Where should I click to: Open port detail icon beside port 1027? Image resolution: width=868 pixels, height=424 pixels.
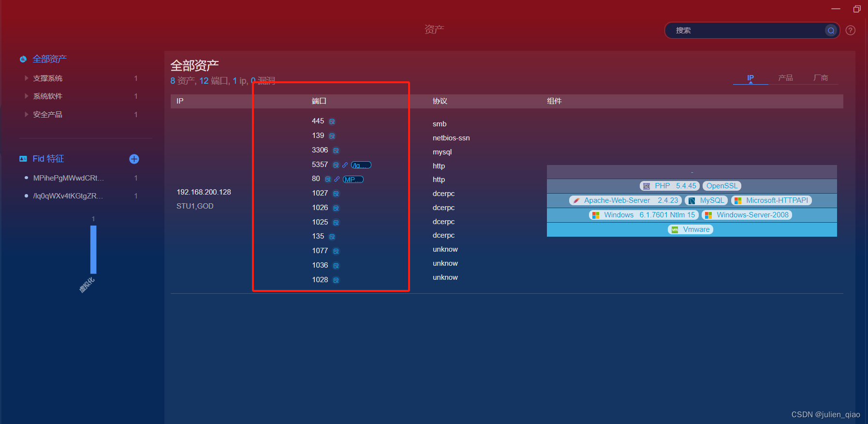tap(336, 194)
